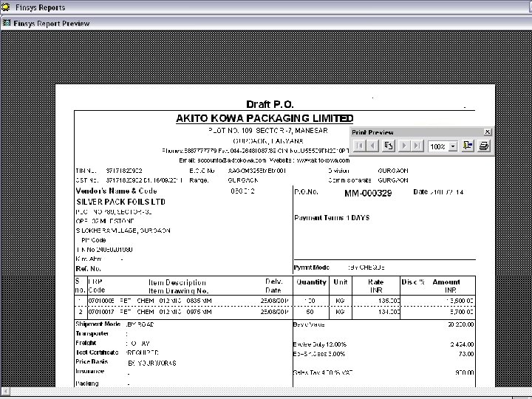This screenshot has width=532, height=399.
Task: Close the Print Preview toolbar
Action: 487,132
